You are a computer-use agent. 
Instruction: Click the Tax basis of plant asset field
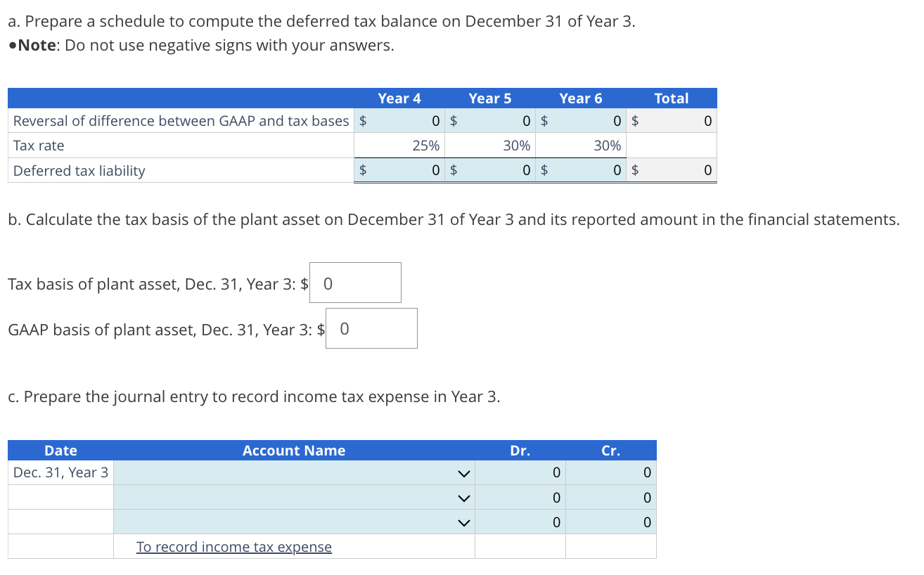point(354,282)
